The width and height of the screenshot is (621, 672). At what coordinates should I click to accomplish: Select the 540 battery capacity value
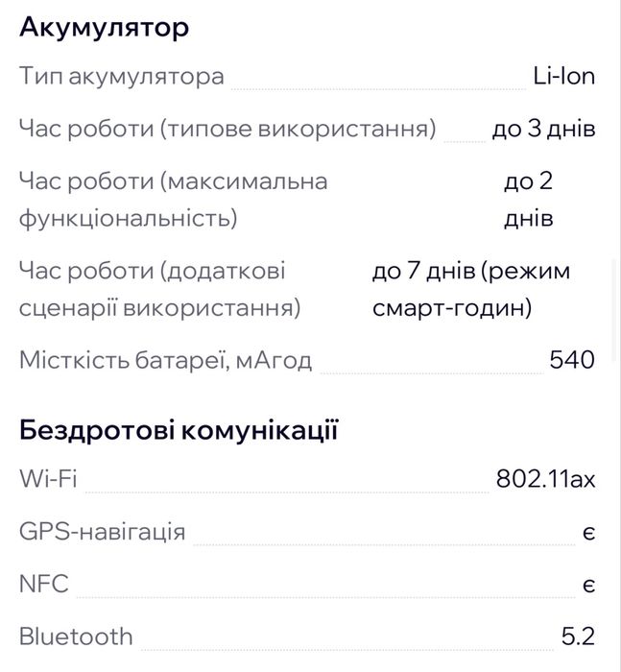[572, 360]
